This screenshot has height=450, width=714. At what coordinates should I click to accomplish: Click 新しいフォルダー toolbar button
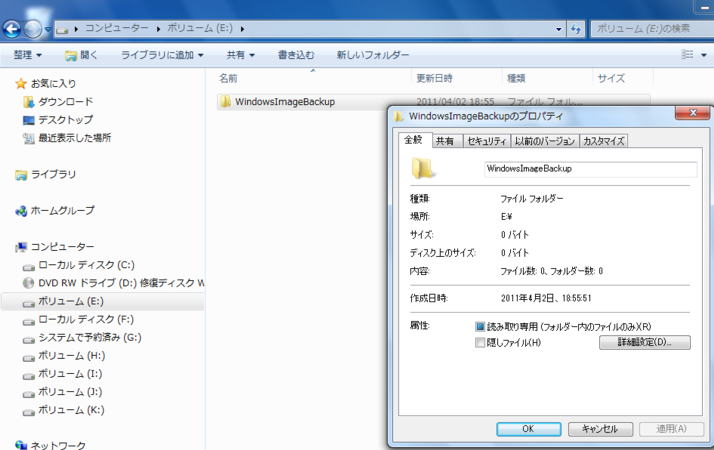click(373, 55)
